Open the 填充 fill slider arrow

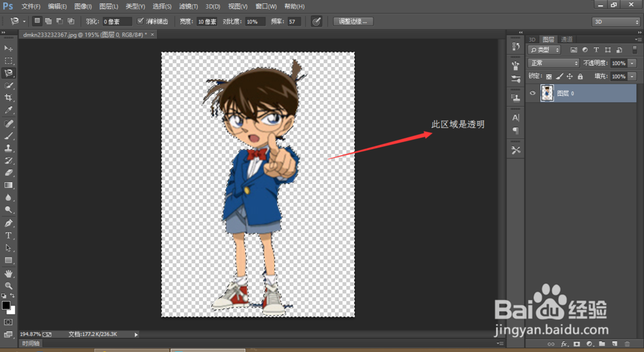[x=632, y=77]
